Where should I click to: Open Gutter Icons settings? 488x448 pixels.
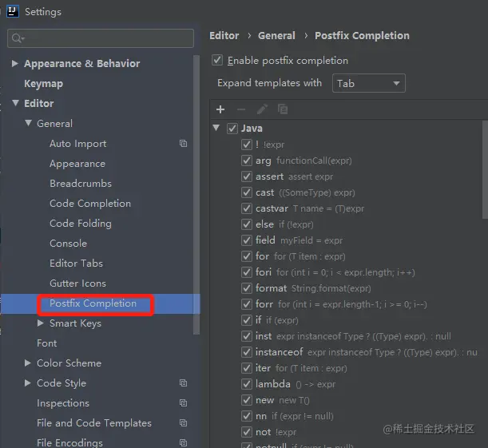point(77,283)
